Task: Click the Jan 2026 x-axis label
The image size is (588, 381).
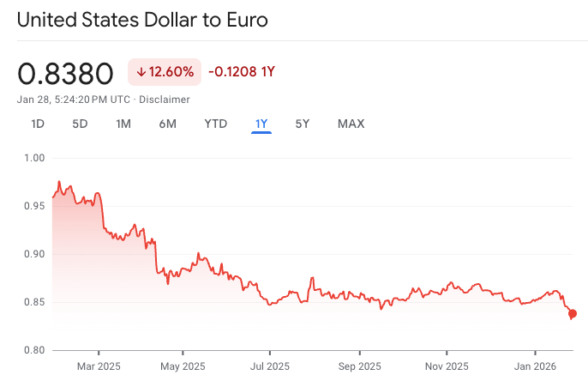Action: (x=535, y=366)
